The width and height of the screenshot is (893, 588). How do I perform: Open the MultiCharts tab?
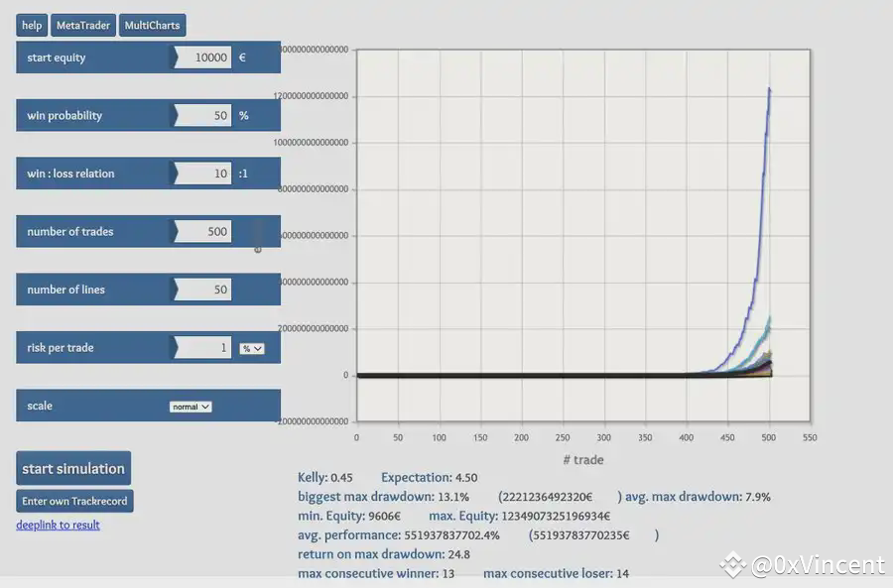(152, 26)
